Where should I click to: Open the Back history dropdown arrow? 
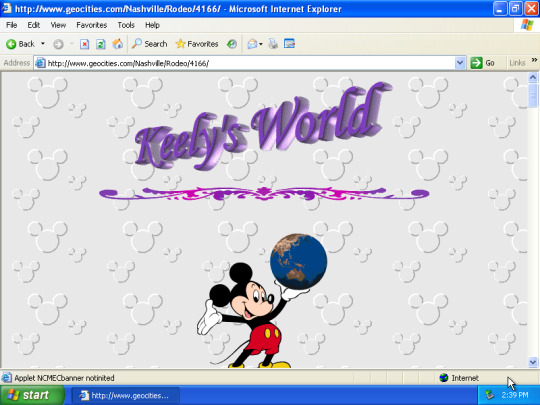(x=43, y=44)
